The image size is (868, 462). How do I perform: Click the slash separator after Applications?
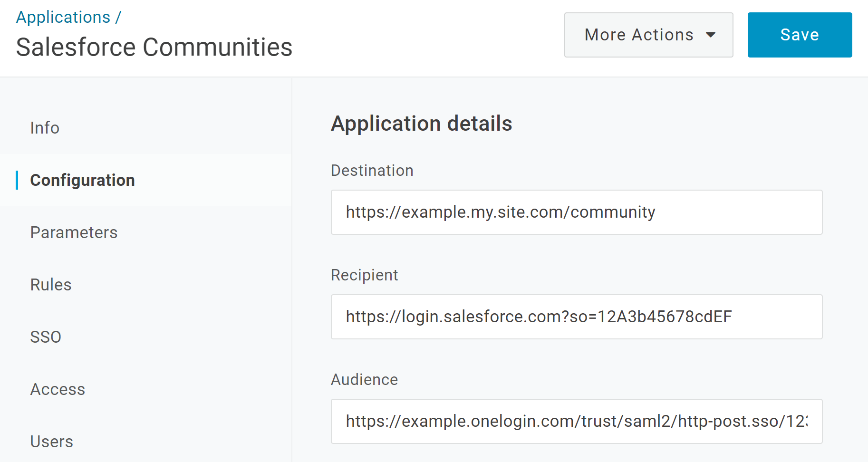pyautogui.click(x=118, y=18)
